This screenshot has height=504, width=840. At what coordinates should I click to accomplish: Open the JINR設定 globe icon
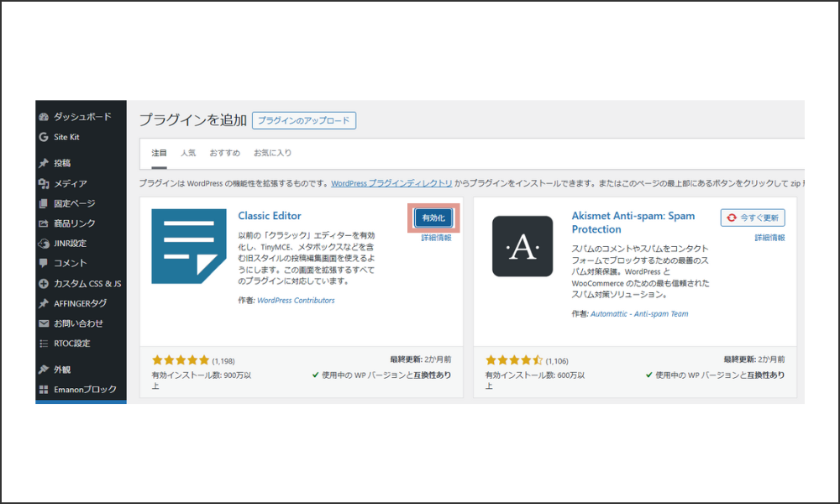click(x=44, y=244)
